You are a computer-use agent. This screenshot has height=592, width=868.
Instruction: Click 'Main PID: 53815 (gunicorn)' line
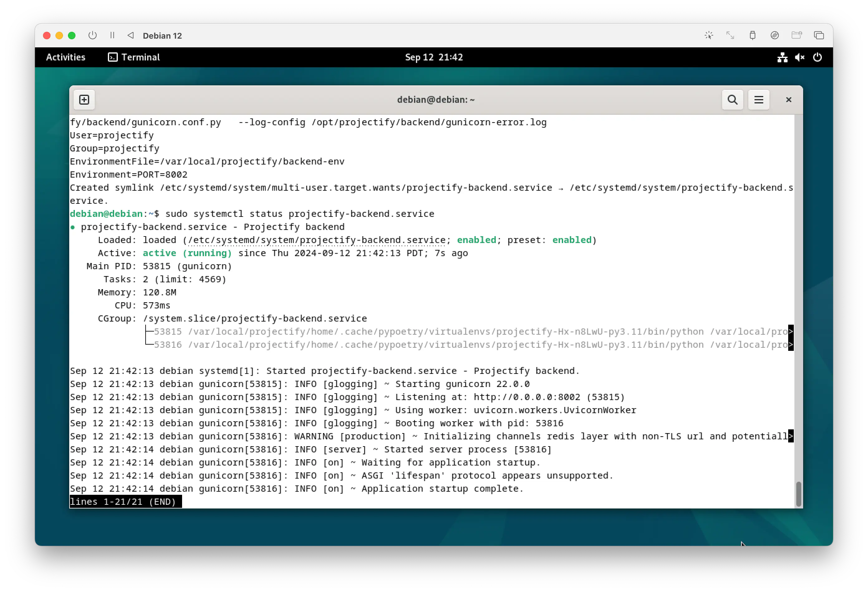tap(159, 266)
